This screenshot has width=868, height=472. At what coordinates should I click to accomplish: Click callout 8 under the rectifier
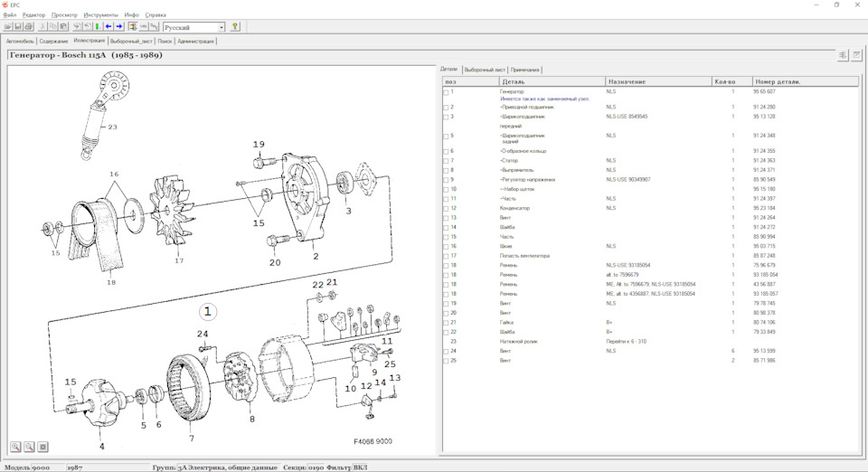[x=252, y=419]
